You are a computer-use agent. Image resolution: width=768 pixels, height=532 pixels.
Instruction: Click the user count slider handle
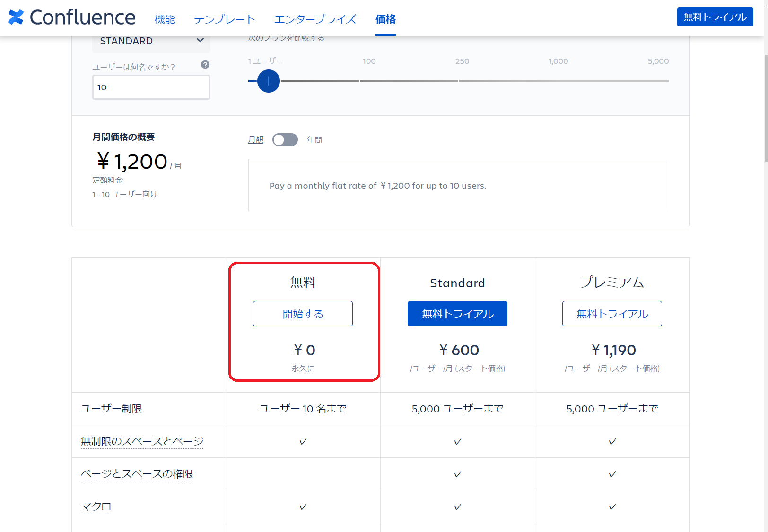click(269, 81)
